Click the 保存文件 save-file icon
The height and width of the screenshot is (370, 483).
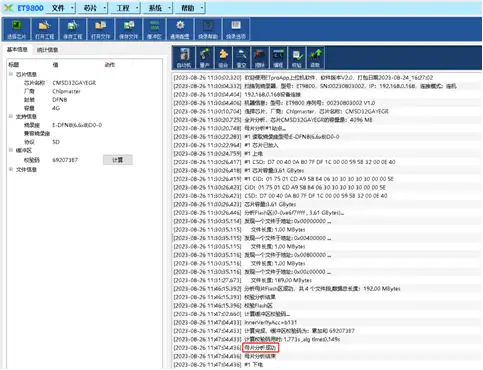128,29
